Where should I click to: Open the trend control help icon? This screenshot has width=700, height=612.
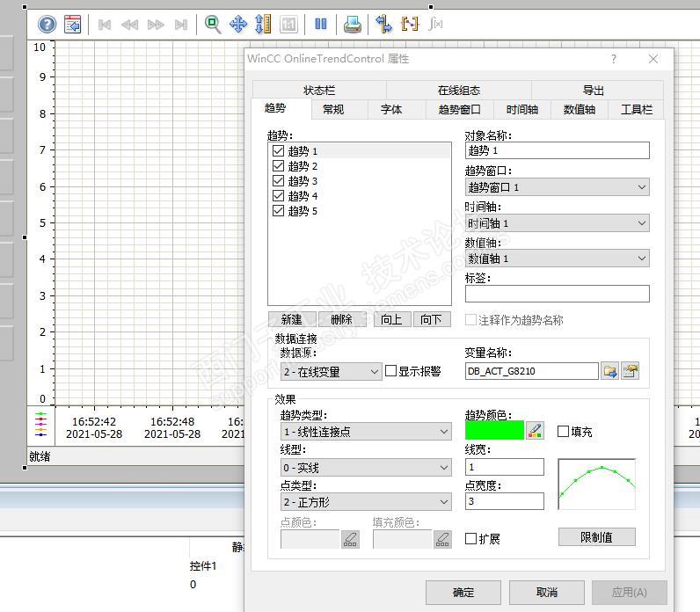(x=47, y=24)
